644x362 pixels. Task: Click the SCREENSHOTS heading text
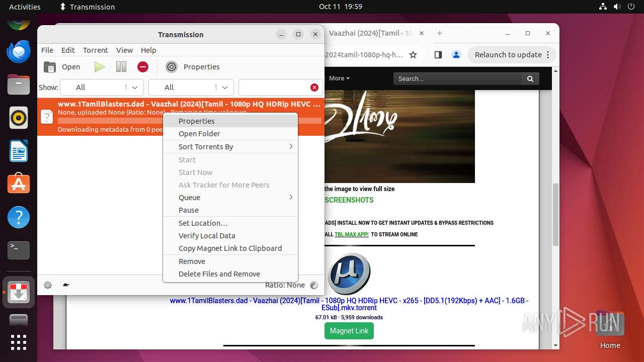349,200
